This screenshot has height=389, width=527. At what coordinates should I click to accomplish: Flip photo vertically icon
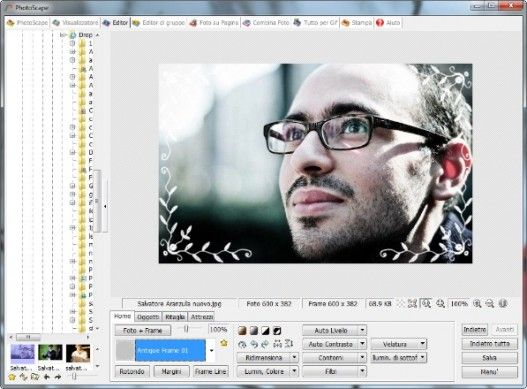pyautogui.click(x=289, y=344)
